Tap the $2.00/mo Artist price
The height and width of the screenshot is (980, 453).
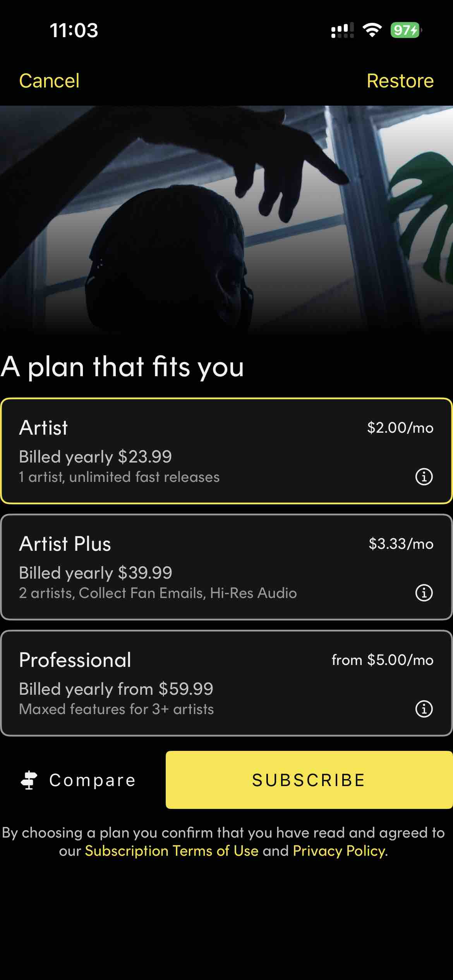400,428
